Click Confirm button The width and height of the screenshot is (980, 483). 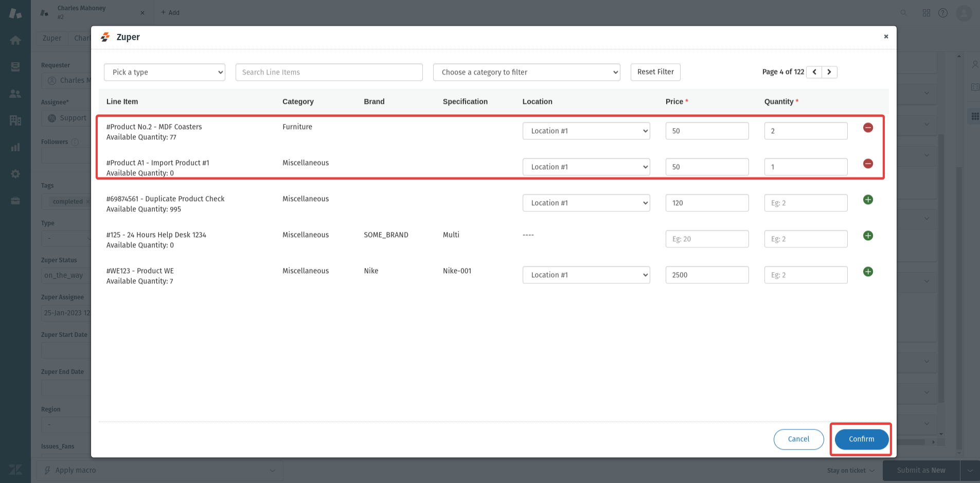point(861,439)
